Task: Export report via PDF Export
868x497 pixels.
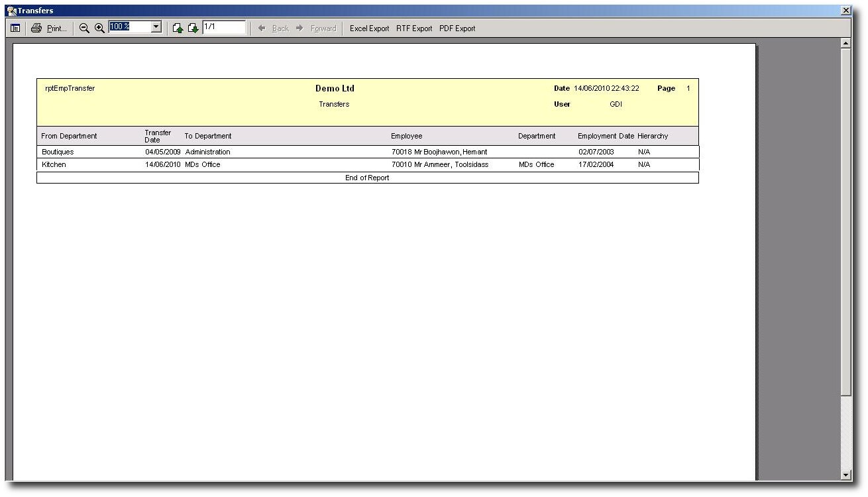Action: point(457,28)
